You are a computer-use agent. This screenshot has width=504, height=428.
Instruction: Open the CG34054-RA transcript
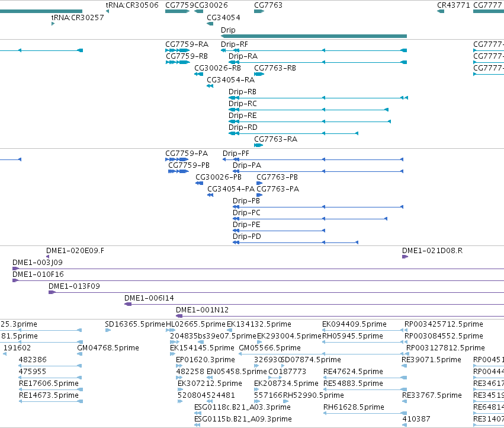(210, 86)
